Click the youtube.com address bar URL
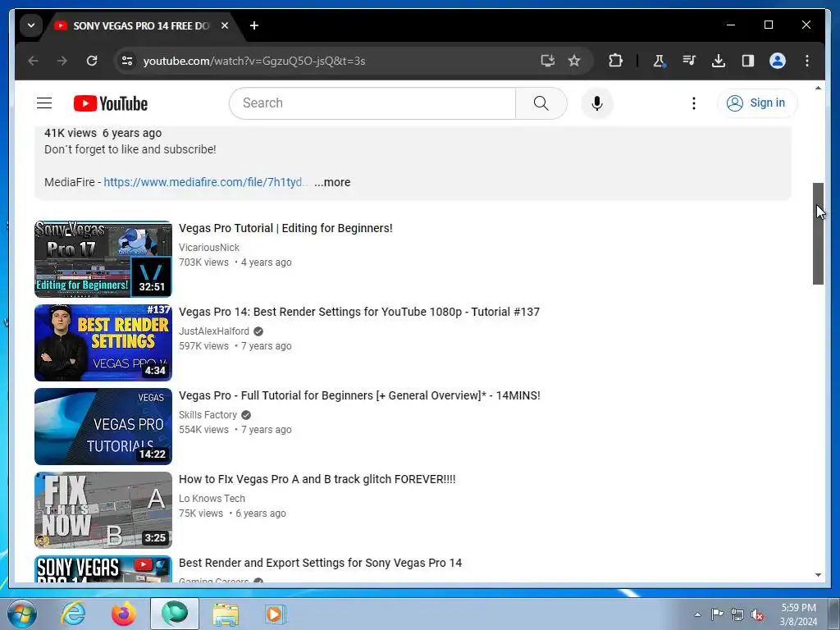This screenshot has width=840, height=630. [x=254, y=61]
